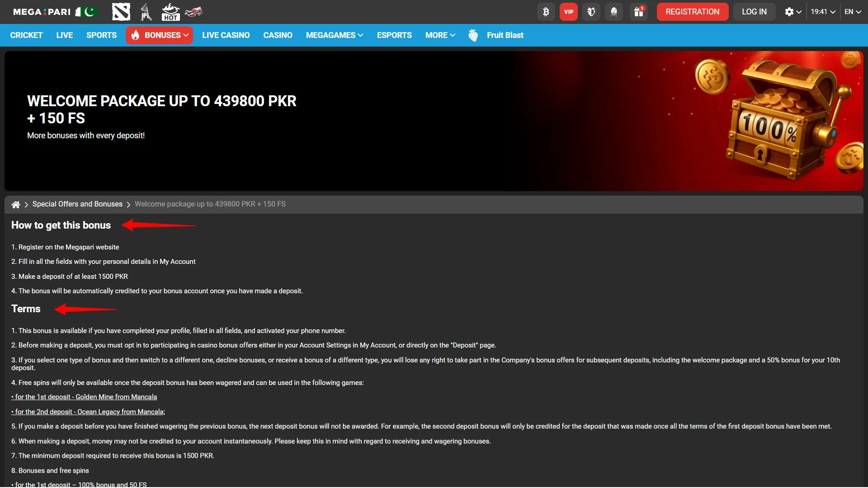Open the IPL cricket promotion icon

click(x=146, y=12)
